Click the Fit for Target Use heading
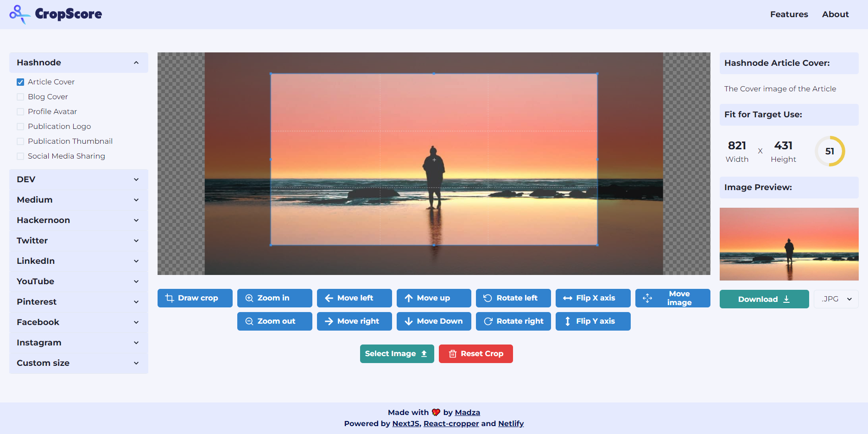Screen dimensions: 868x434 pos(763,115)
